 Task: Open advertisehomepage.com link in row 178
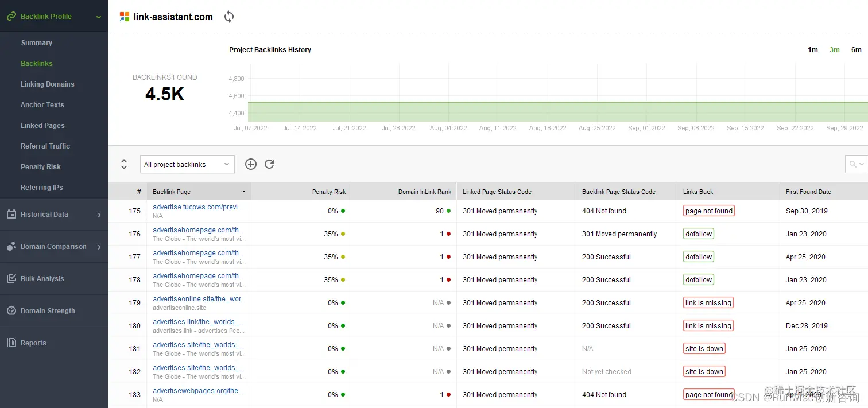click(198, 276)
